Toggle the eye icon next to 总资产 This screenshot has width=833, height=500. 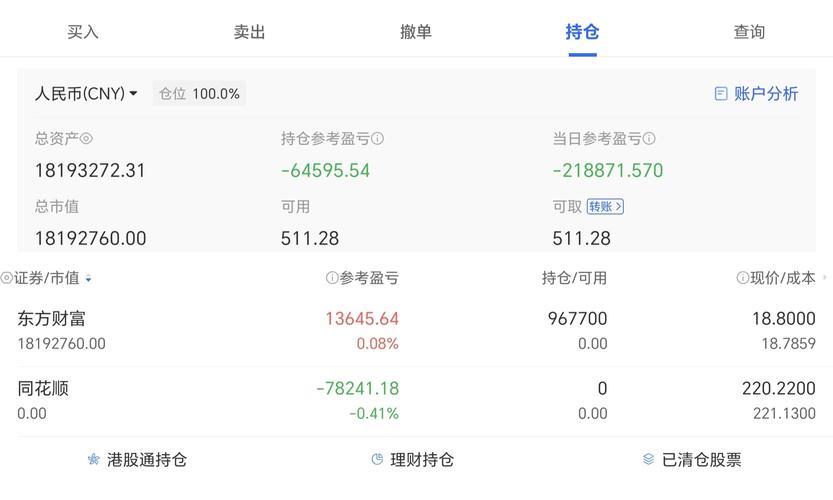click(86, 139)
